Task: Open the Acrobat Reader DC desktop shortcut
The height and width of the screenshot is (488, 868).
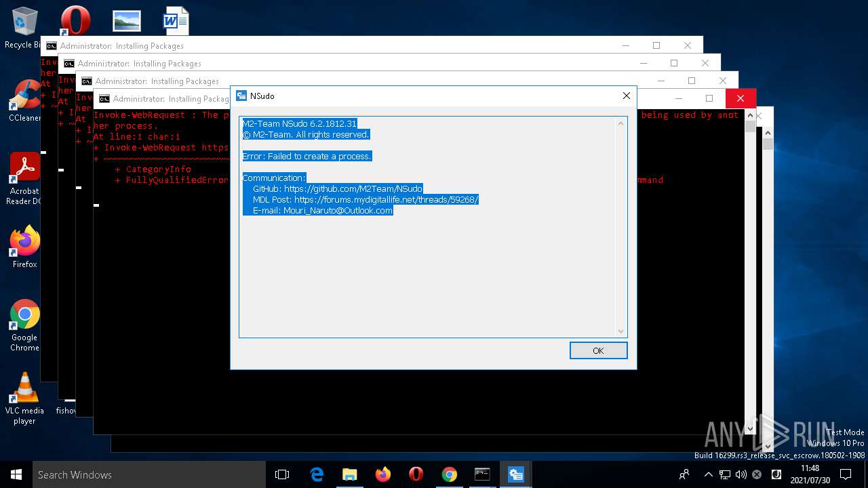Action: [24, 178]
